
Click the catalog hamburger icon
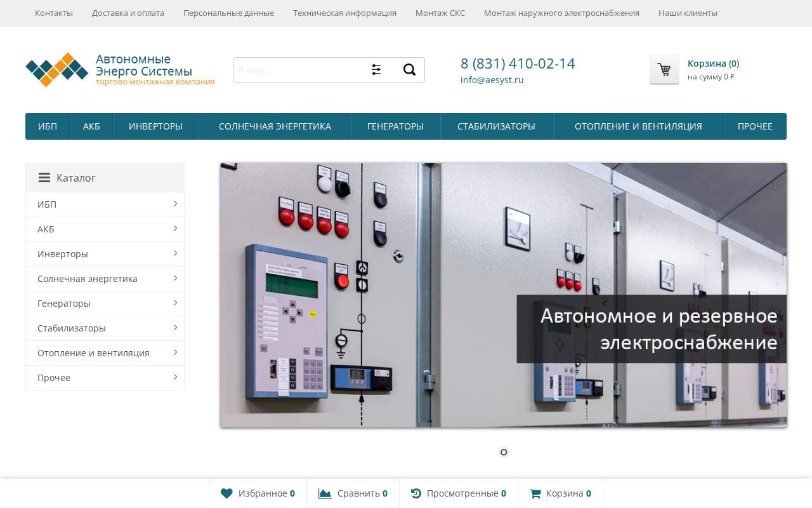44,178
